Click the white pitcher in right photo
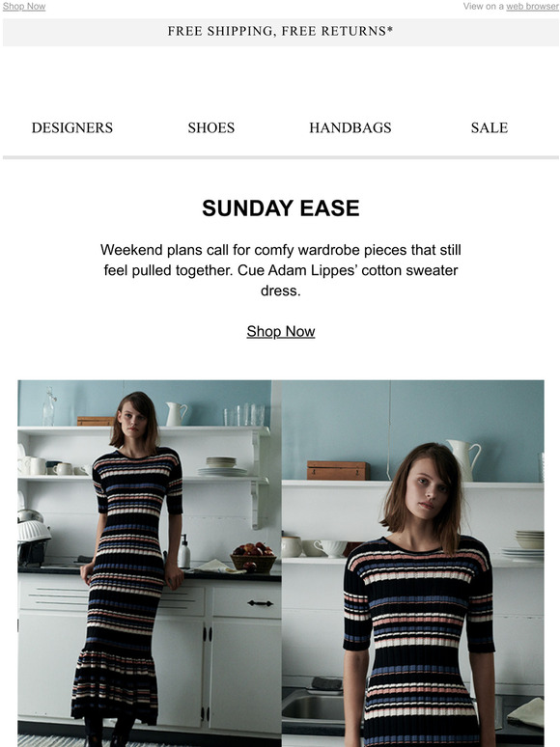 463,458
